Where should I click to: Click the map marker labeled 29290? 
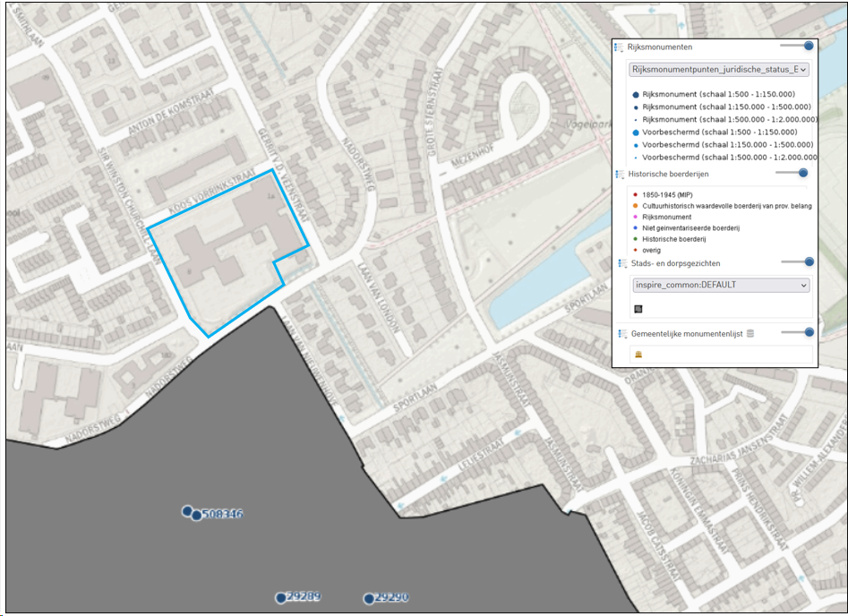[x=369, y=598]
